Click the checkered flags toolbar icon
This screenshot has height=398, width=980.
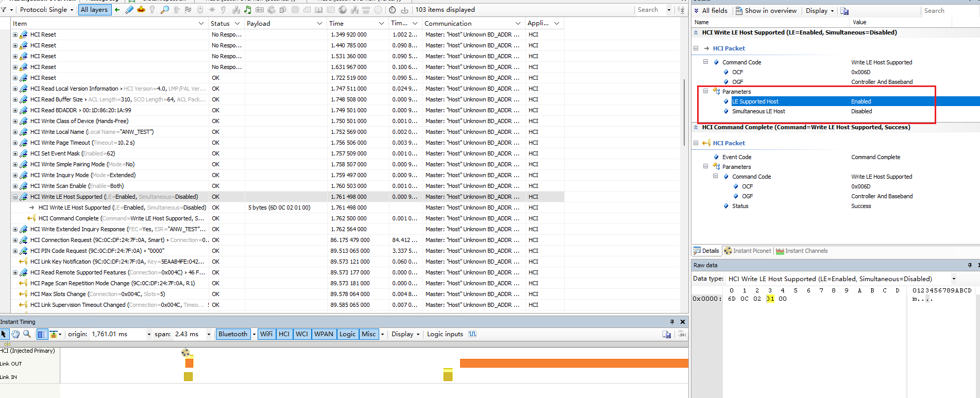(x=188, y=9)
